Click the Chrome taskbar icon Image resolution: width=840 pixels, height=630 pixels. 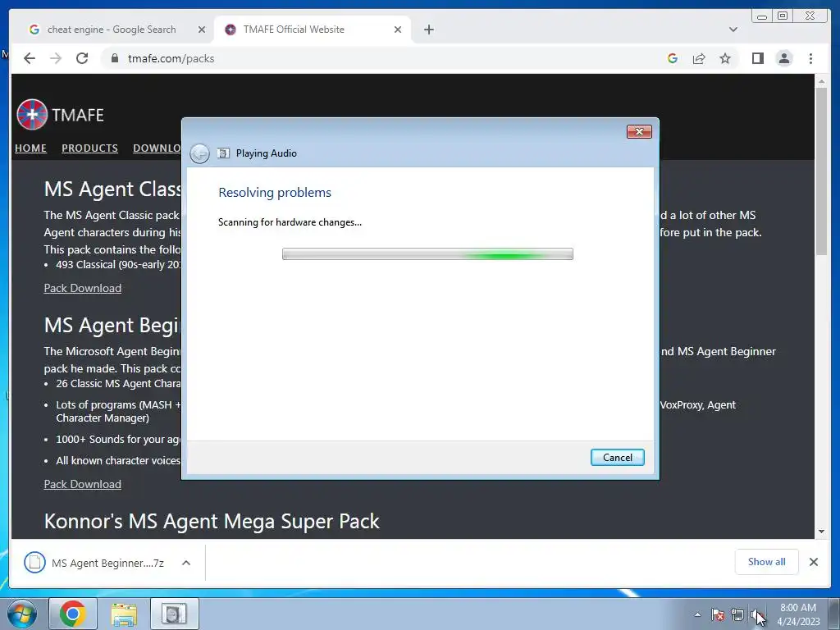tap(73, 614)
